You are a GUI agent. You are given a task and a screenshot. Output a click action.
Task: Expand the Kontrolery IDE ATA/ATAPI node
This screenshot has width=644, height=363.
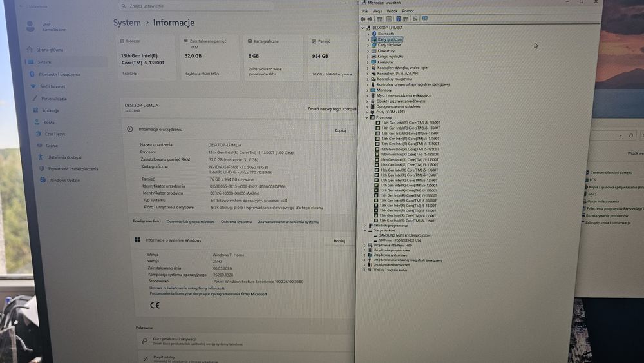click(x=368, y=73)
